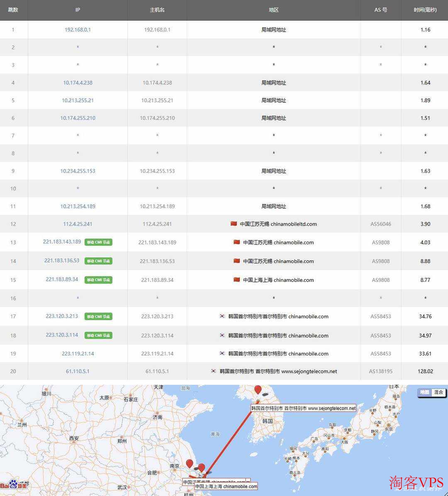Open IP link 10.234.255.153

click(x=78, y=171)
